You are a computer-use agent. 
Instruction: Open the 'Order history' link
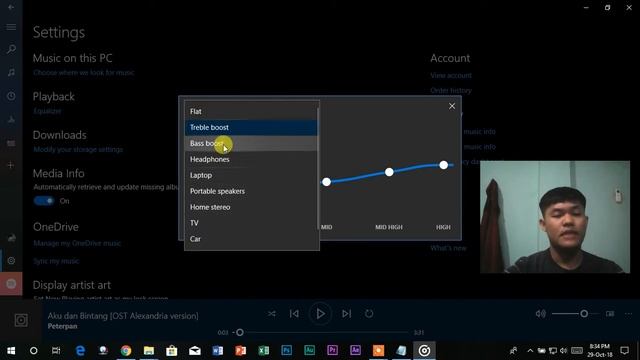[x=451, y=90]
